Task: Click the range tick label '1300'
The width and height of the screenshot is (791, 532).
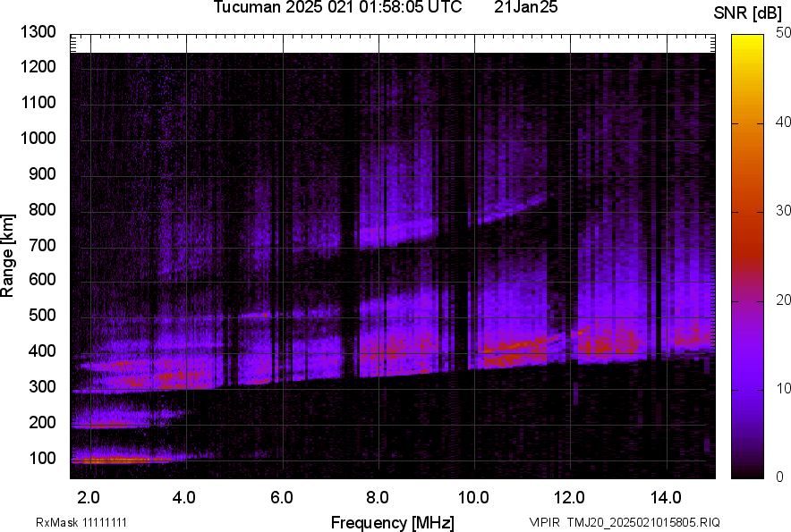Action: pos(38,32)
